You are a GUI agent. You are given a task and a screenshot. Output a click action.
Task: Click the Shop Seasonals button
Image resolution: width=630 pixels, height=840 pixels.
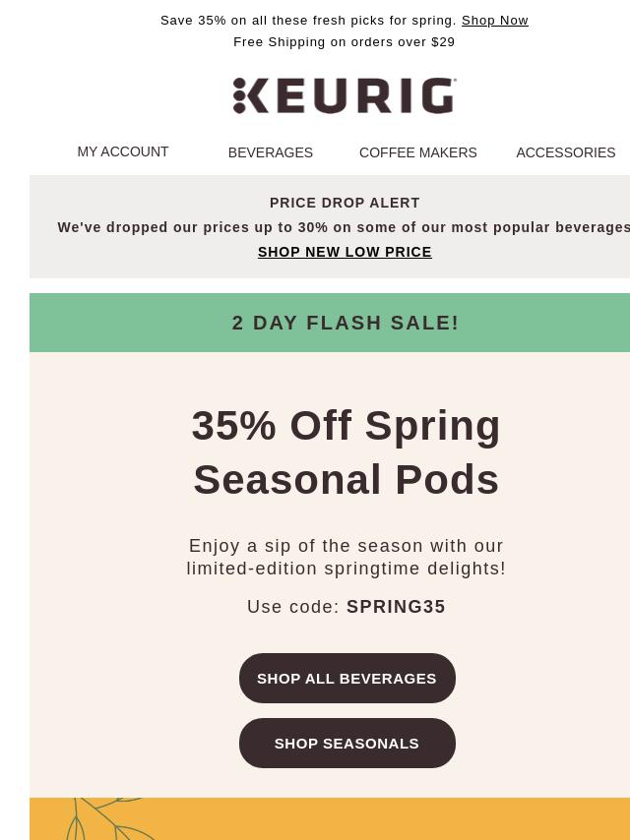[x=347, y=744]
